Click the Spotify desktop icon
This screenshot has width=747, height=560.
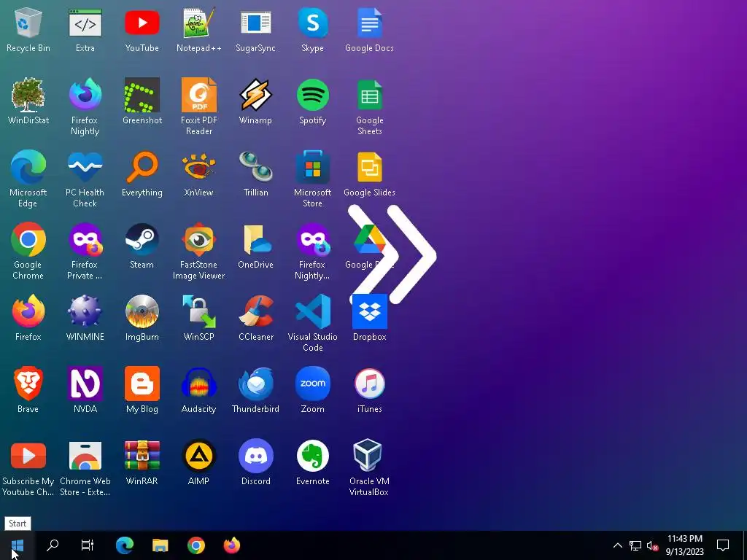click(x=312, y=95)
